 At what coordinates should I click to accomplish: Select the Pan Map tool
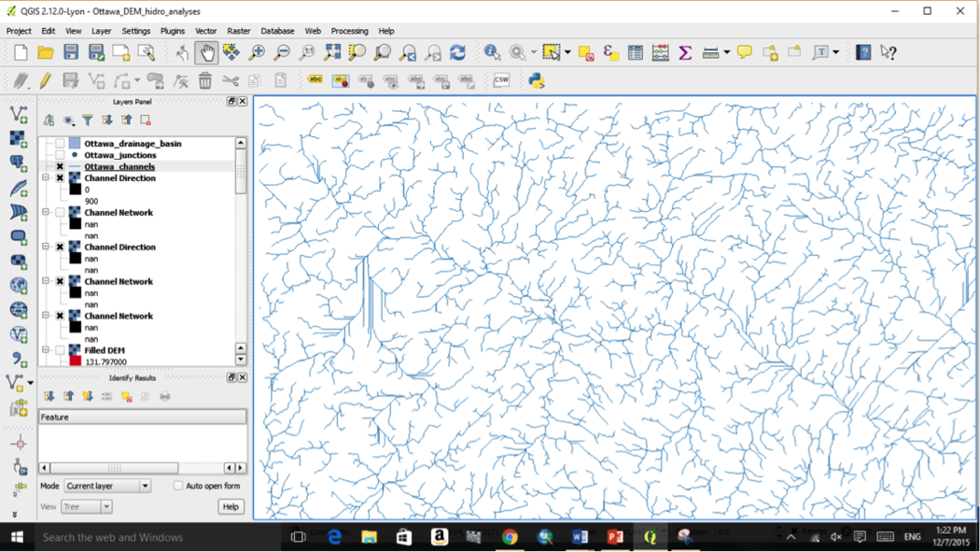204,53
